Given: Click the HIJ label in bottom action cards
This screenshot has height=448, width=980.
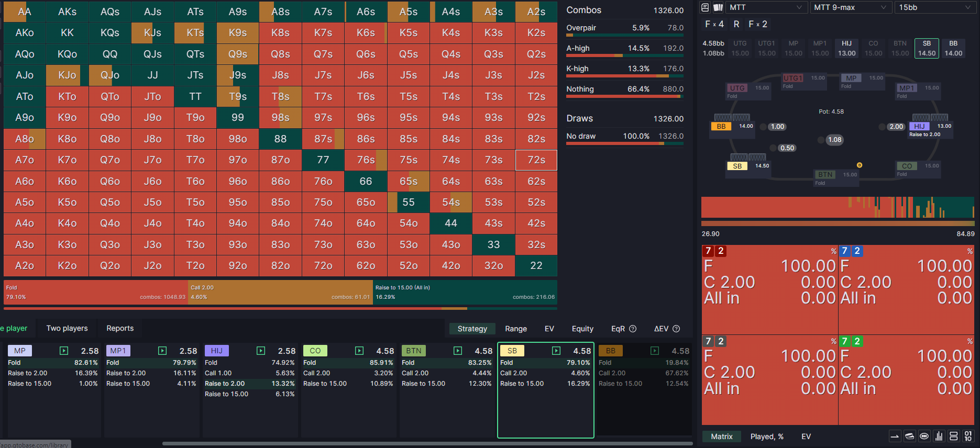Looking at the screenshot, I should point(217,351).
